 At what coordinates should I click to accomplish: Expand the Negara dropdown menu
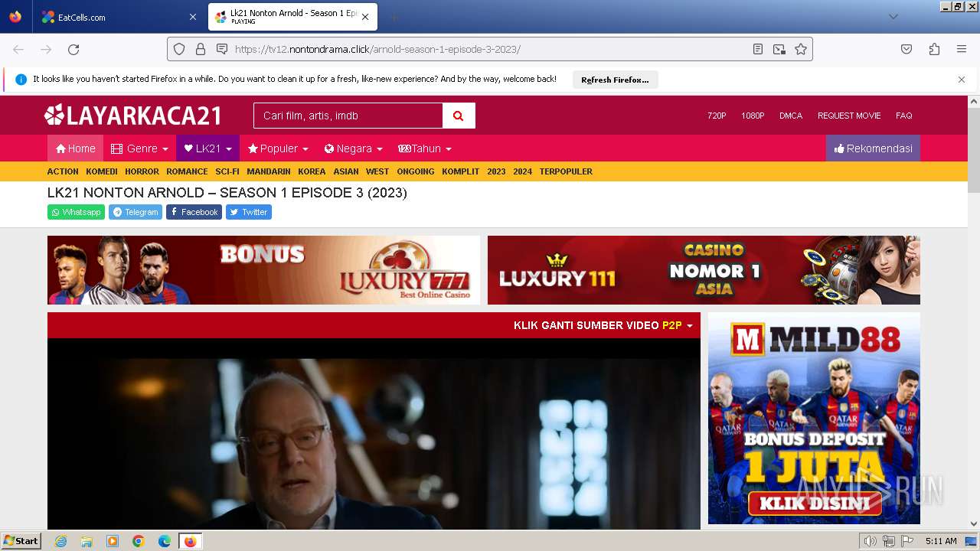pyautogui.click(x=353, y=148)
